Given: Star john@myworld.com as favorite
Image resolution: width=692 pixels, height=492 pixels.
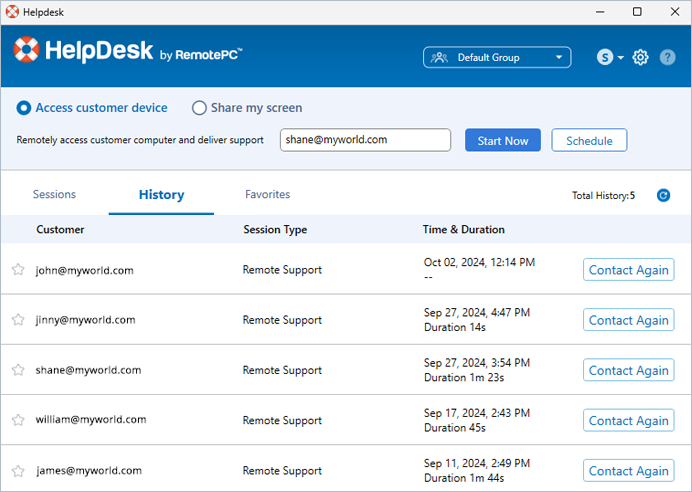Looking at the screenshot, I should click(18, 270).
